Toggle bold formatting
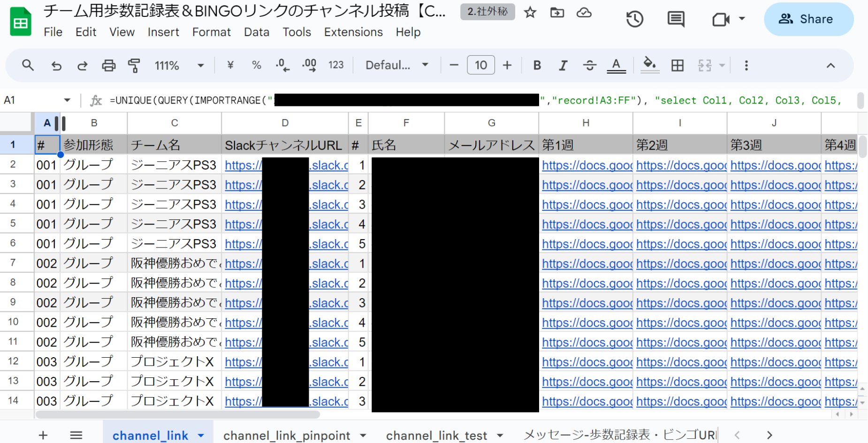Screen dimensions: 868x443 [537, 65]
